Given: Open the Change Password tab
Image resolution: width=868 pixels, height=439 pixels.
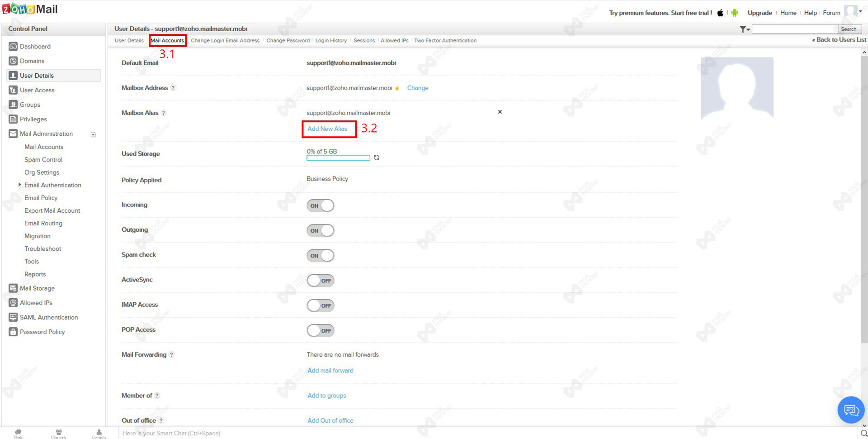Looking at the screenshot, I should point(288,40).
